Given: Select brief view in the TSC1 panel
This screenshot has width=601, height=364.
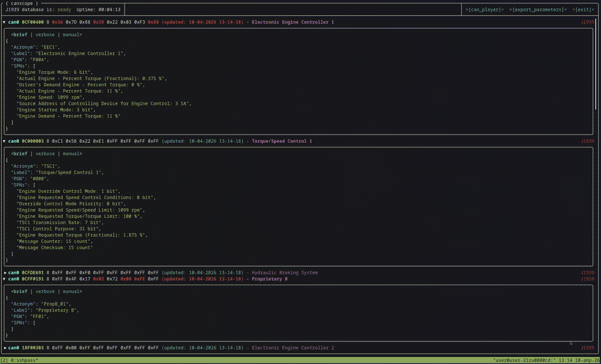Looking at the screenshot, I should (x=21, y=154).
